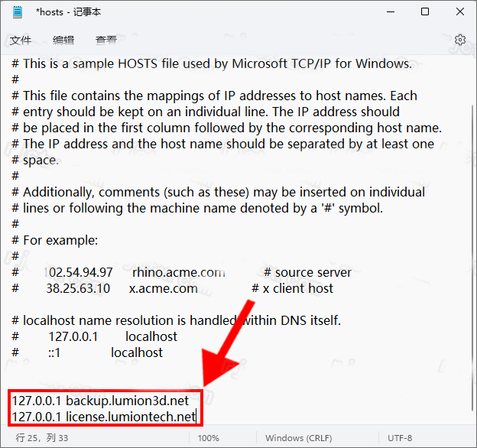Click the 100% zoom level in status bar
The height and width of the screenshot is (448, 477).
coord(209,438)
